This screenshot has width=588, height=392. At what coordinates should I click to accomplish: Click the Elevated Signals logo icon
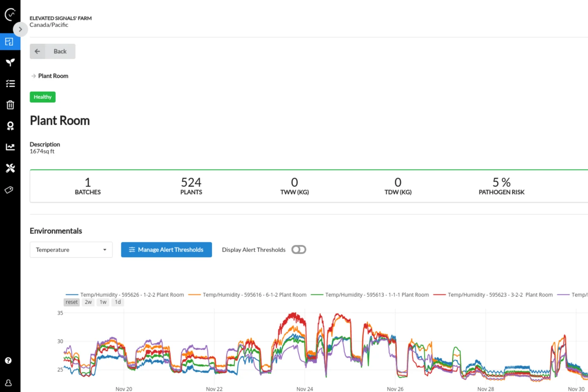tap(10, 14)
